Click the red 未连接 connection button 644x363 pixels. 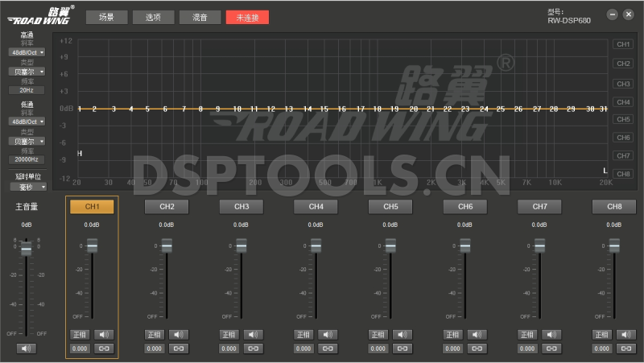247,17
